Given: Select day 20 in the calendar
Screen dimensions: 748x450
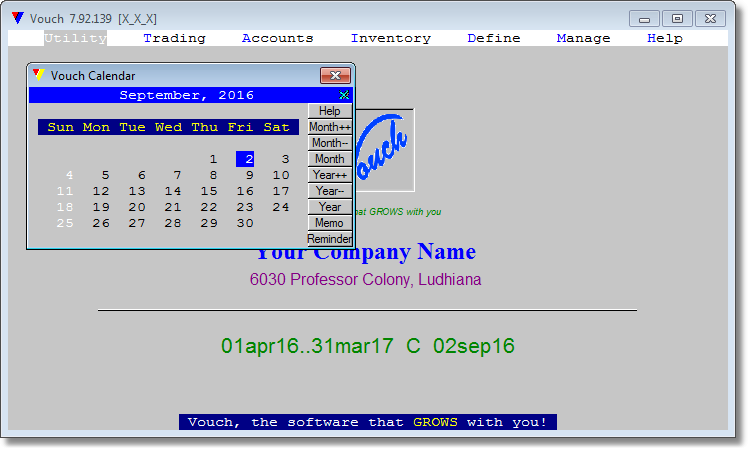Looking at the screenshot, I should [x=137, y=207].
